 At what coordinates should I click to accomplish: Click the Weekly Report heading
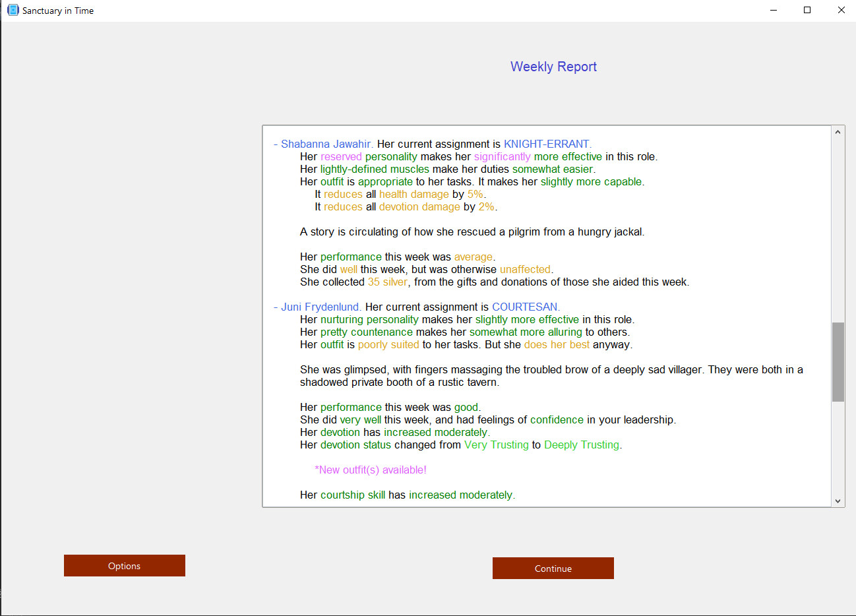coord(553,67)
